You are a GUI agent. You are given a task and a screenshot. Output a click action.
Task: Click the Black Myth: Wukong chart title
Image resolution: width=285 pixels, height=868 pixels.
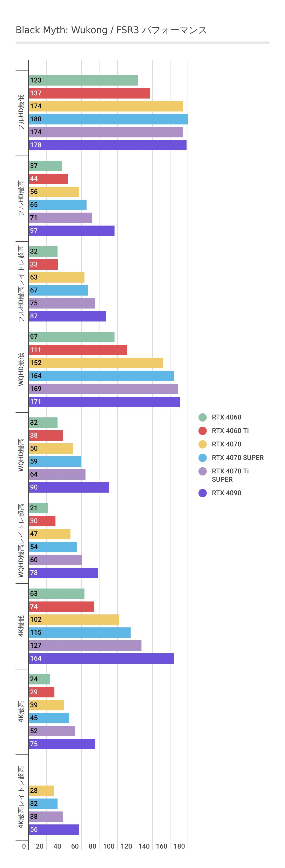tap(111, 30)
